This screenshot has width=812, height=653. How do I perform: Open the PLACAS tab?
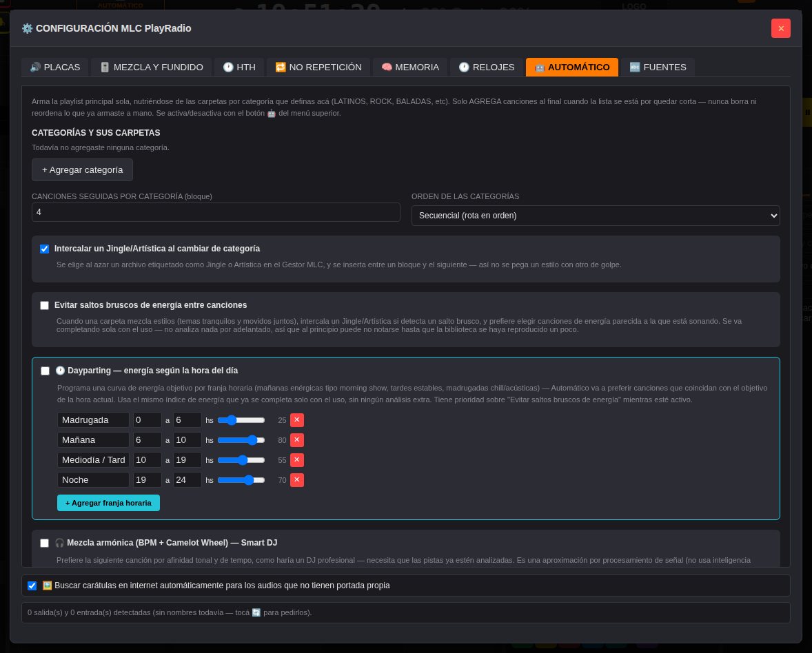tap(55, 68)
